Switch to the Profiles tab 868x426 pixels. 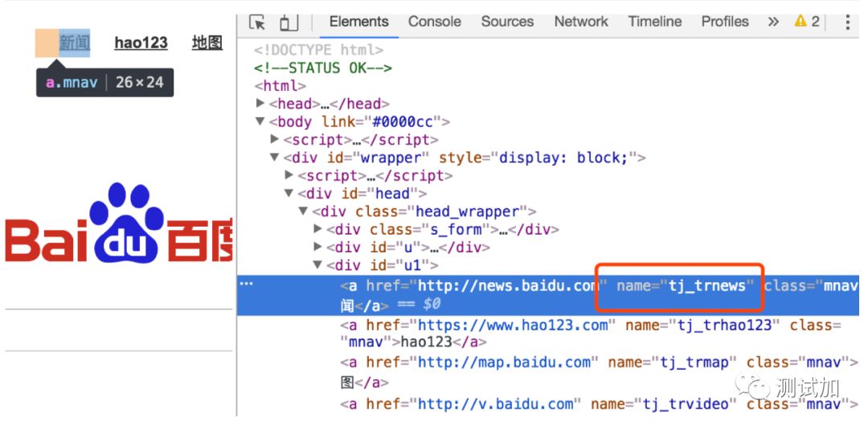725,22
